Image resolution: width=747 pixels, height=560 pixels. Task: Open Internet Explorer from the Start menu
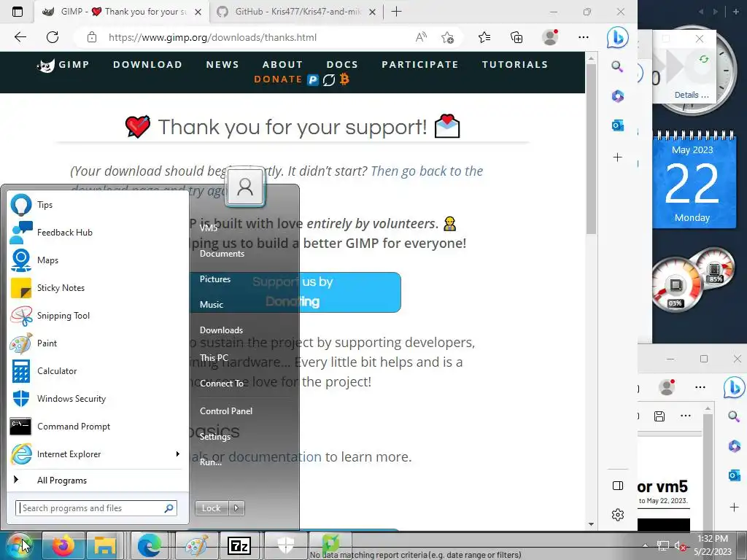tap(98, 454)
